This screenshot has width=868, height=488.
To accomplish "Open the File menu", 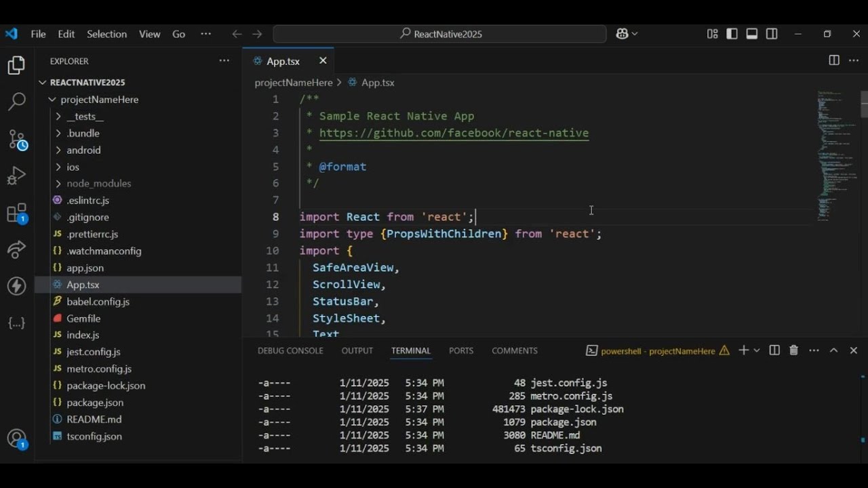I will [38, 34].
